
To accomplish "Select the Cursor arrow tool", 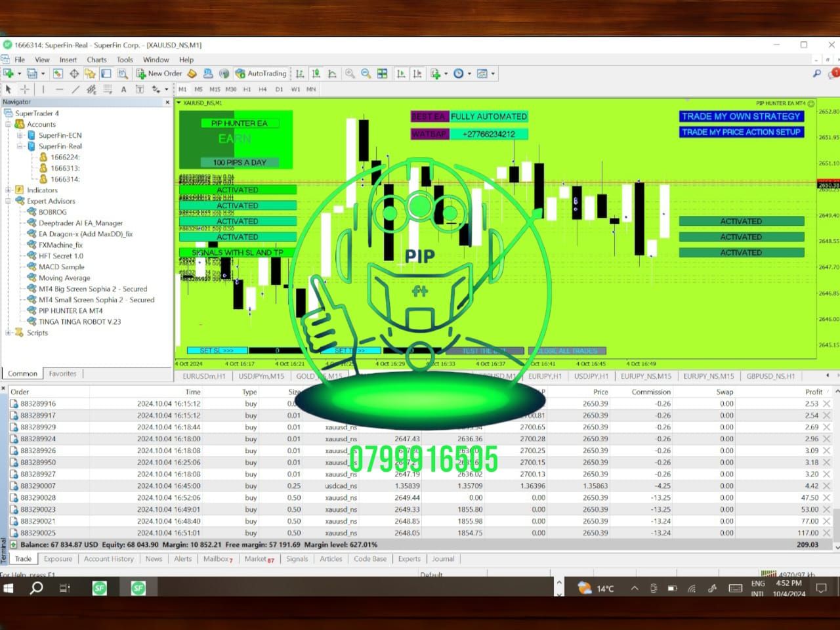I will coord(9,89).
